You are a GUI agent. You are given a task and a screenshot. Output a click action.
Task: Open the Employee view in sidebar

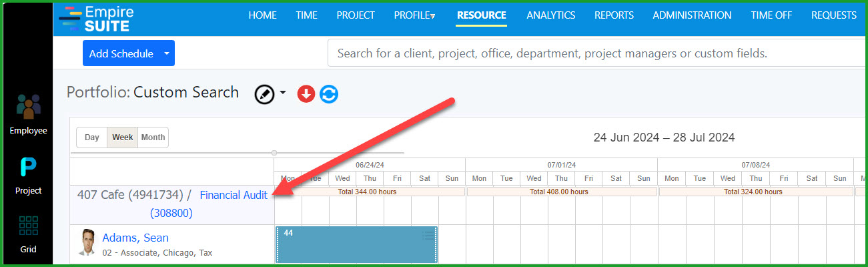pos(28,114)
